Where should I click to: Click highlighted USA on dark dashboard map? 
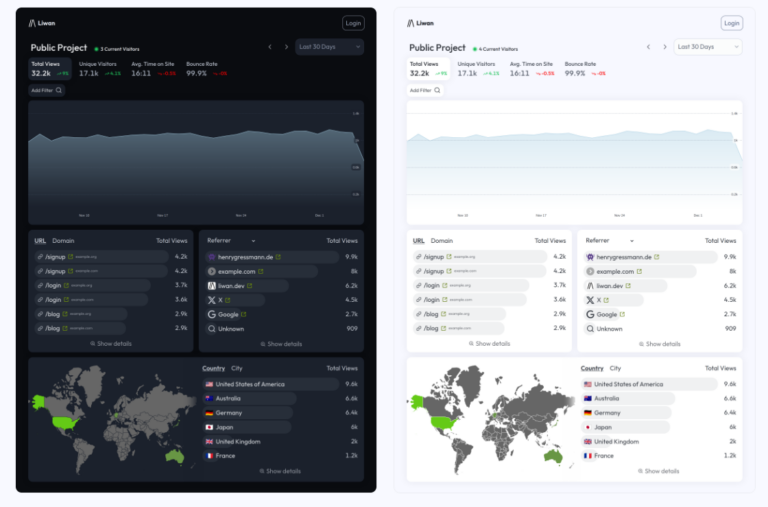[x=66, y=422]
